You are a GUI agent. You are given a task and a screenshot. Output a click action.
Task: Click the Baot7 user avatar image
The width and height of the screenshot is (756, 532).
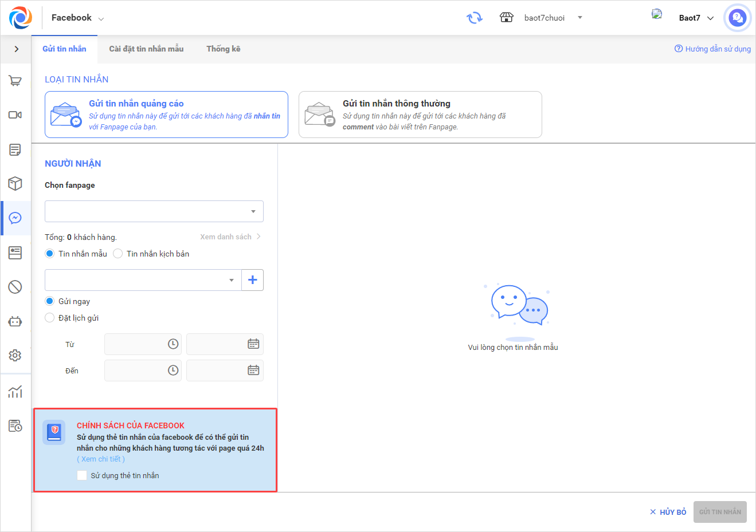[657, 14]
